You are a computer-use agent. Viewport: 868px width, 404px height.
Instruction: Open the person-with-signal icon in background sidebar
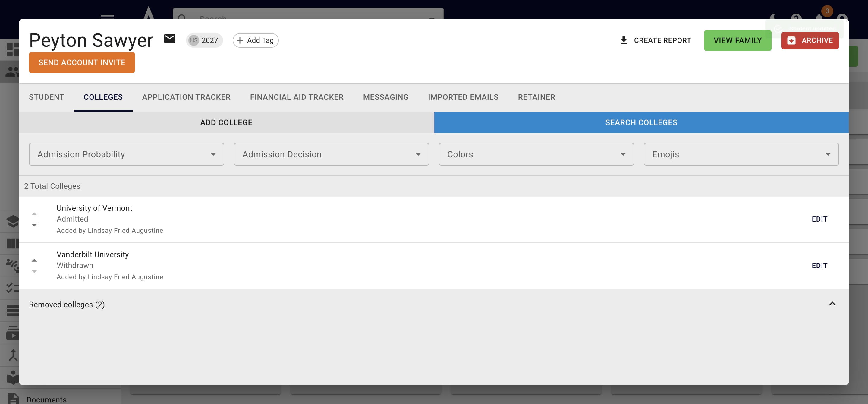click(x=13, y=266)
